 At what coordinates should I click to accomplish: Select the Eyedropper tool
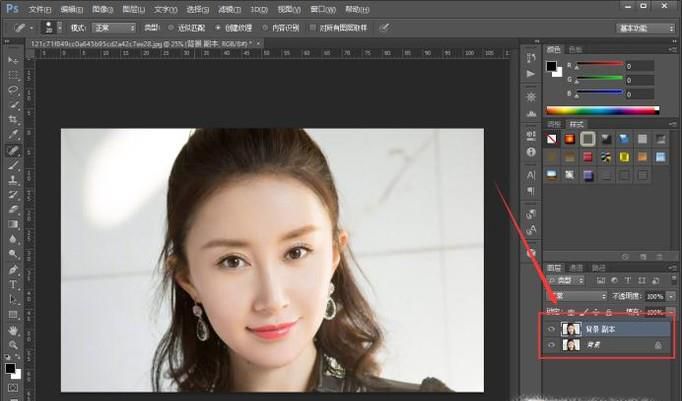(13, 134)
